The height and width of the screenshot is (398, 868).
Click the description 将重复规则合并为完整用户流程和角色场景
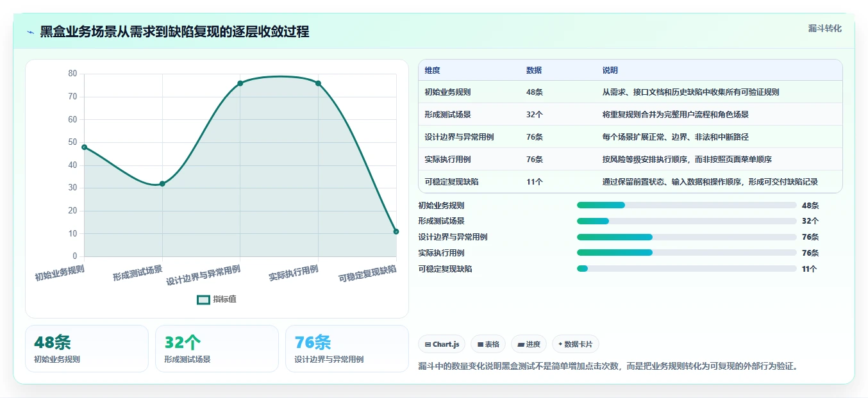[x=676, y=115]
